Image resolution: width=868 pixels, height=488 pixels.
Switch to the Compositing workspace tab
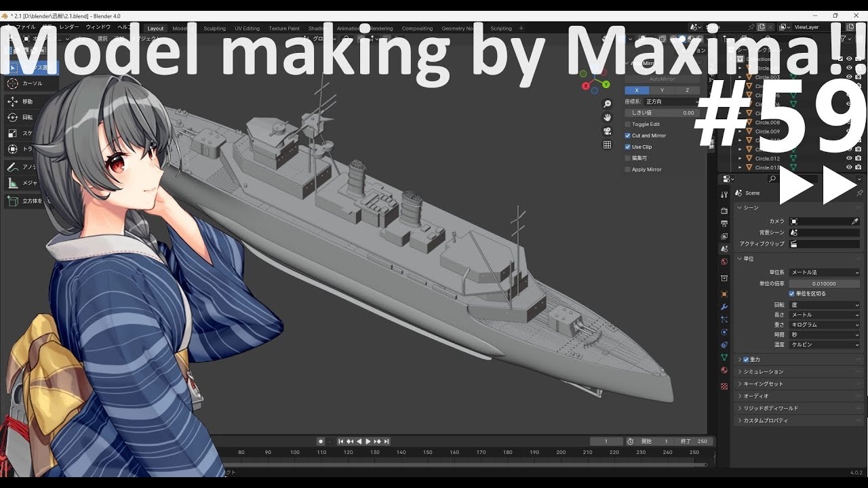(417, 28)
